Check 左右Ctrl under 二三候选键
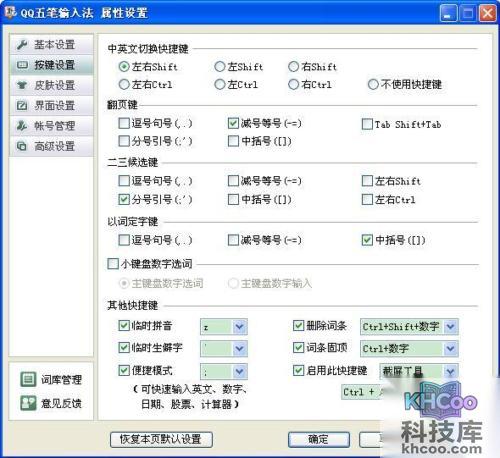500x458 pixels. [367, 199]
